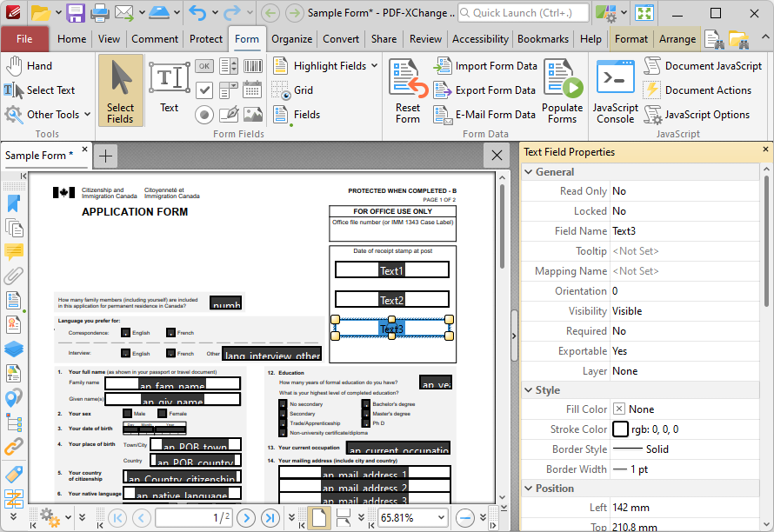
Task: Switch to the Comment tab
Action: [x=155, y=39]
